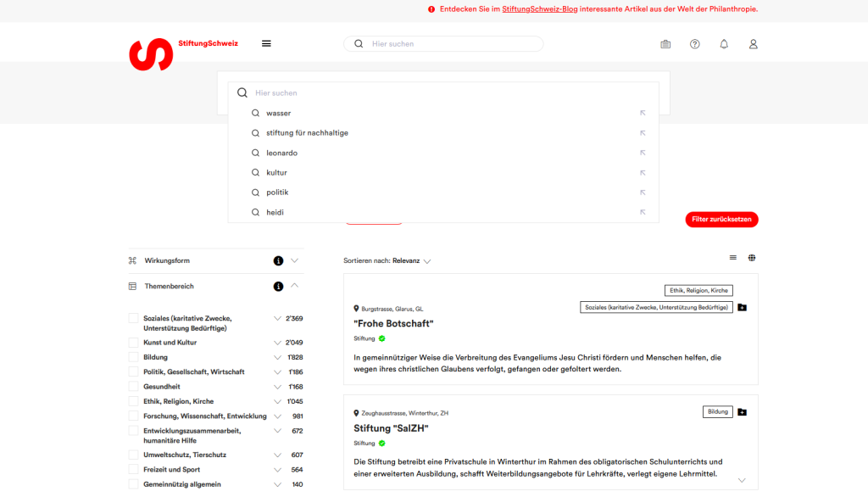The height and width of the screenshot is (497, 868).
Task: Open the hamburger menu next to logo
Action: 266,44
